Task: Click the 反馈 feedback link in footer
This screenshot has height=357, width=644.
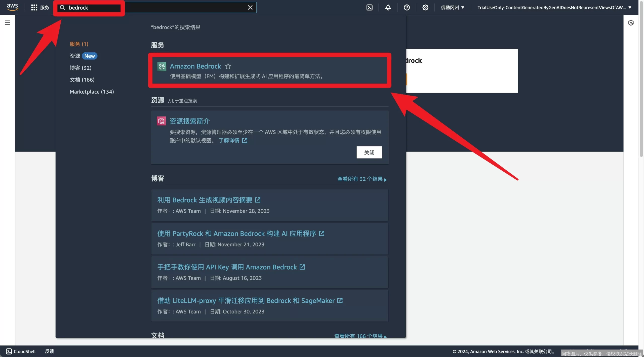Action: click(x=49, y=351)
